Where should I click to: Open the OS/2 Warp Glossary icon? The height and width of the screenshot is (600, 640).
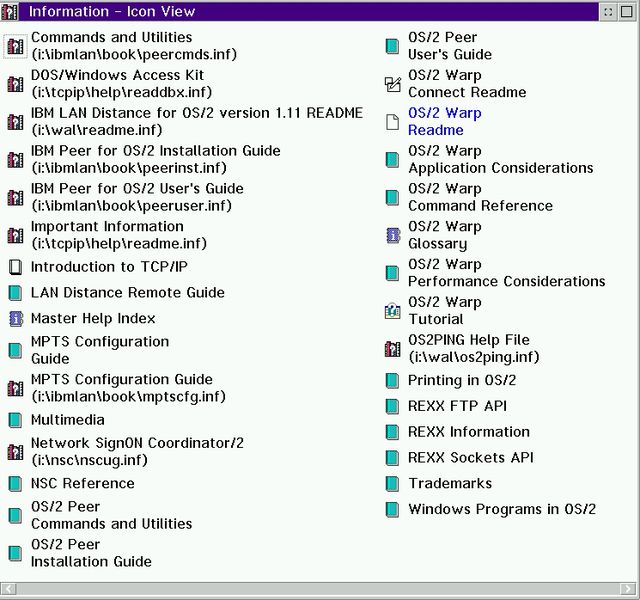pyautogui.click(x=393, y=236)
